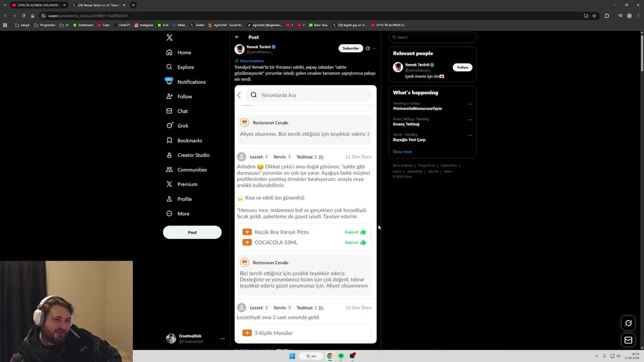Open Follow section in sidebar

coord(179,96)
